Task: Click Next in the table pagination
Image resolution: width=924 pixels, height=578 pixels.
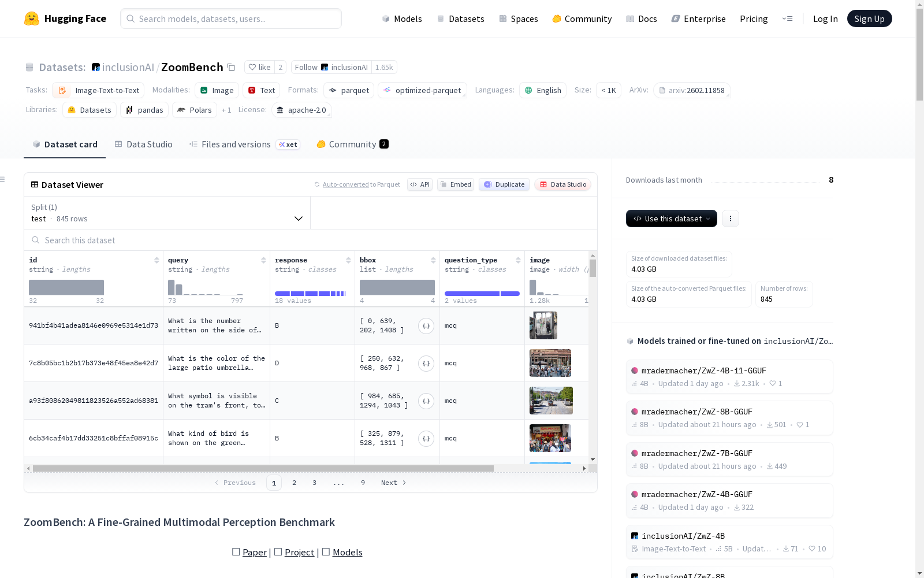Action: (393, 483)
